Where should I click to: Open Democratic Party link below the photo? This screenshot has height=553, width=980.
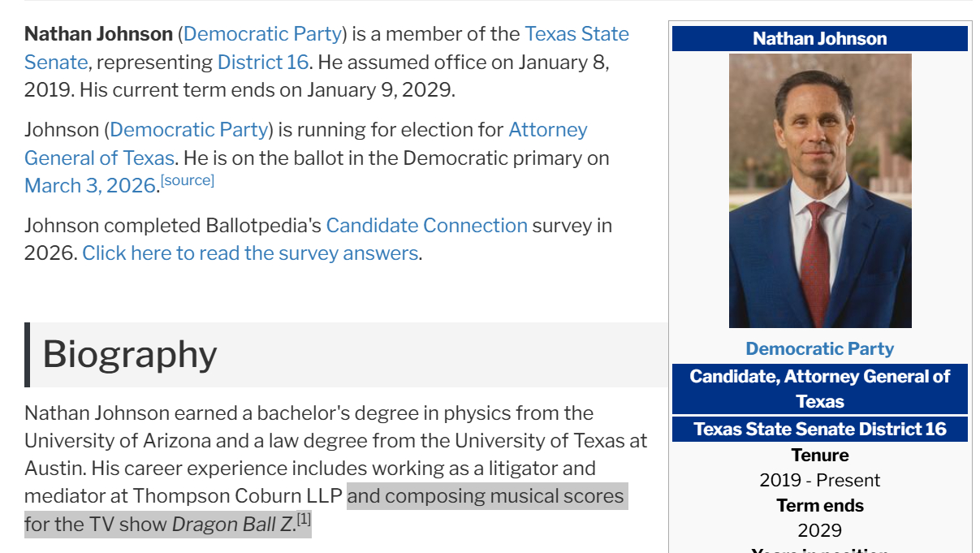click(819, 349)
